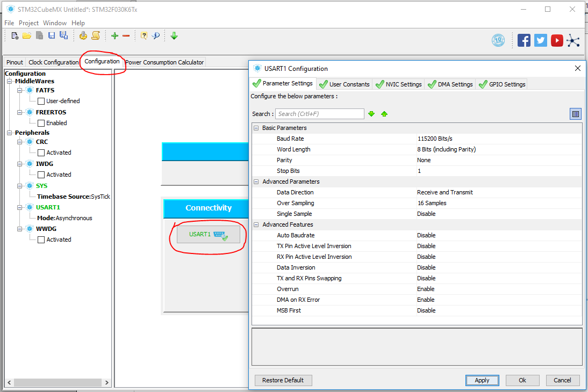Click the cube icon beside IWDG

click(30, 164)
